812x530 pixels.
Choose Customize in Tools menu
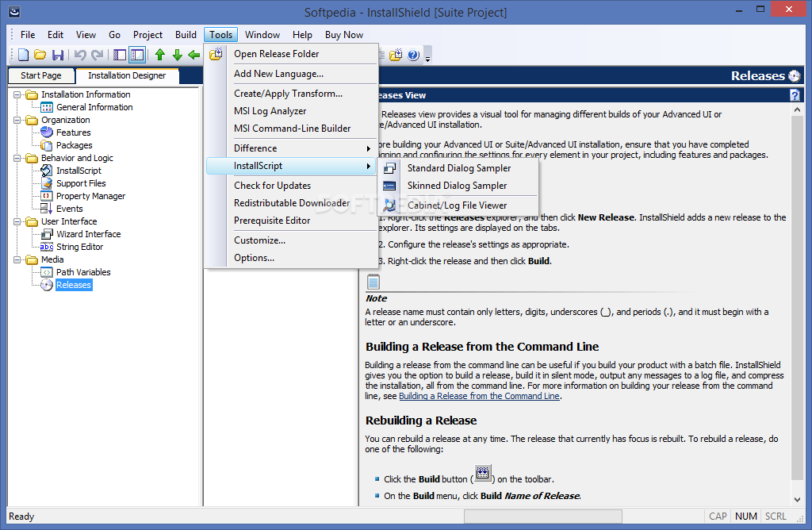pyautogui.click(x=291, y=240)
